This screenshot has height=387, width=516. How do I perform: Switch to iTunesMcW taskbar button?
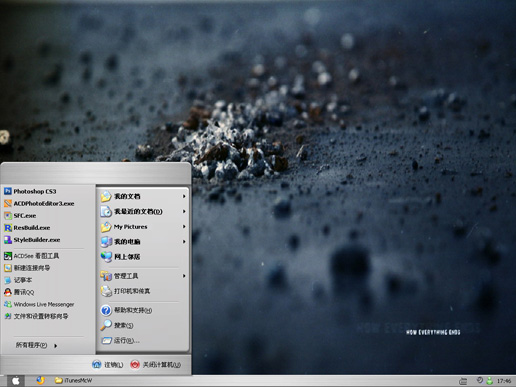pos(73,380)
